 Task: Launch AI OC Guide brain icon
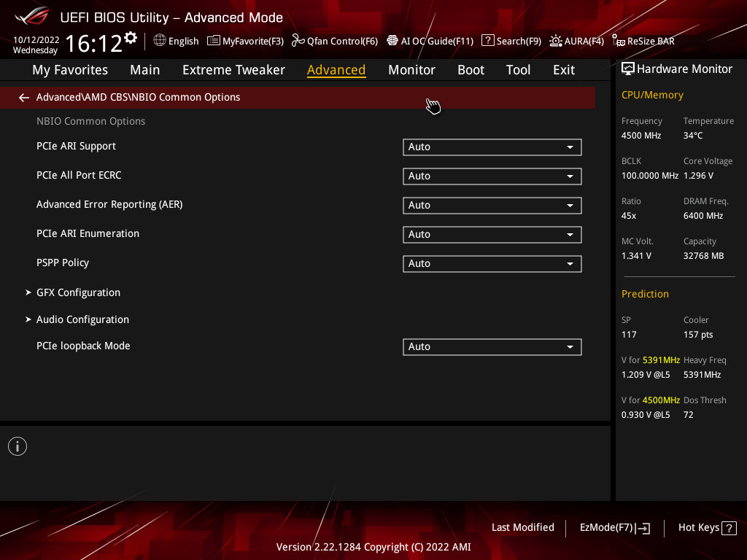392,41
